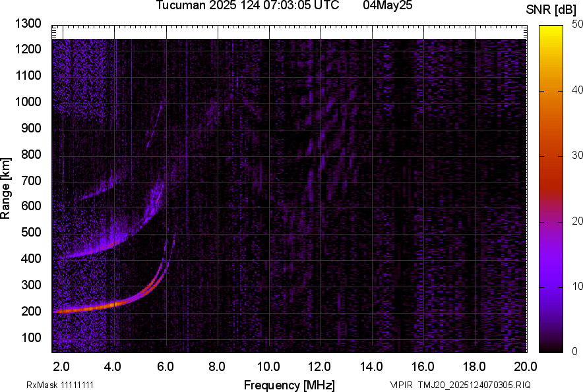Click the range tick label '1000'
Viewport: 583px width, 392px height.
pyautogui.click(x=28, y=101)
